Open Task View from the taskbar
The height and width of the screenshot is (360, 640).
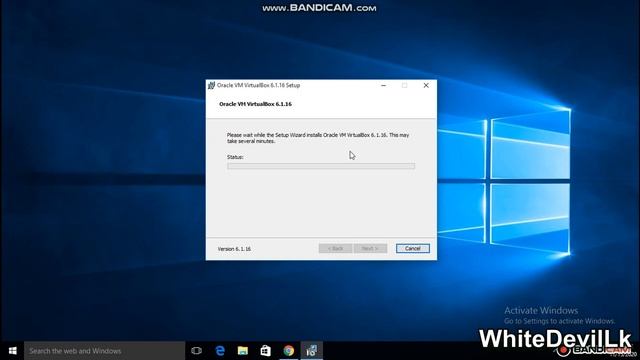(x=196, y=351)
